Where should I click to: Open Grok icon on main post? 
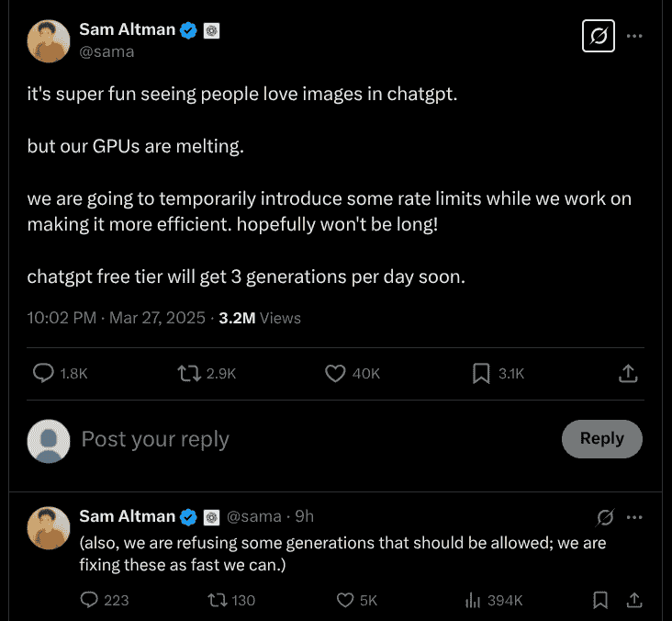[x=599, y=37]
